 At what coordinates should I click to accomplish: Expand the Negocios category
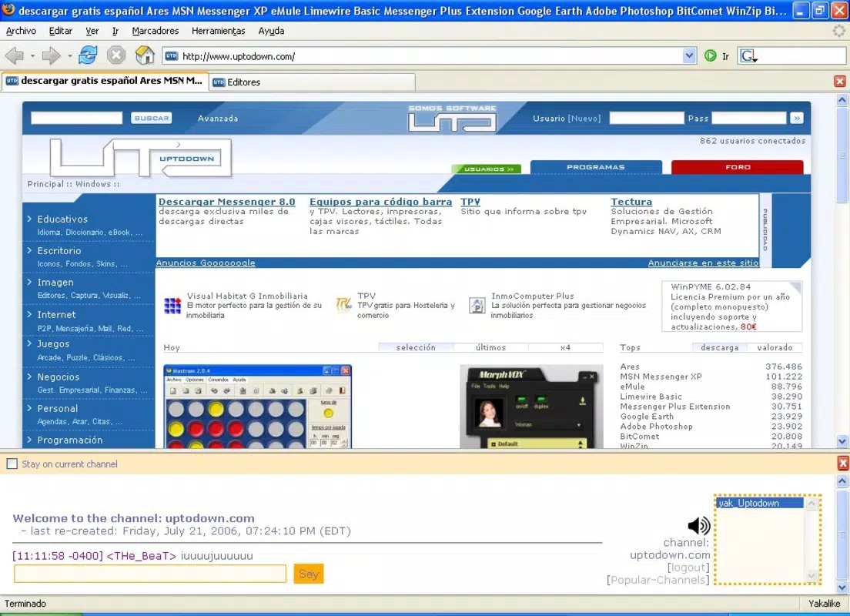(58, 377)
